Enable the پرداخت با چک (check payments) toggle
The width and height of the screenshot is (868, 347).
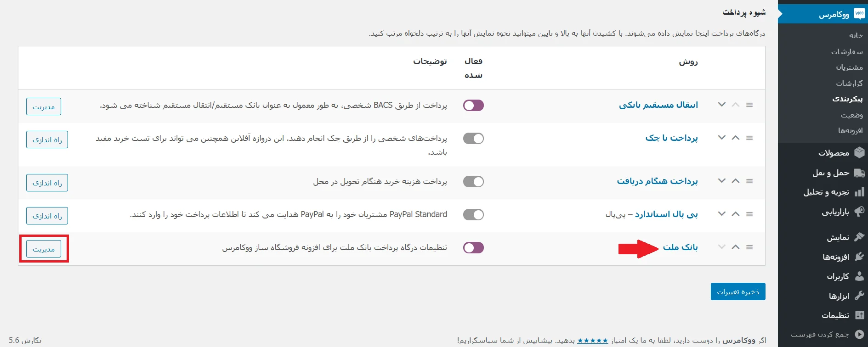click(474, 138)
